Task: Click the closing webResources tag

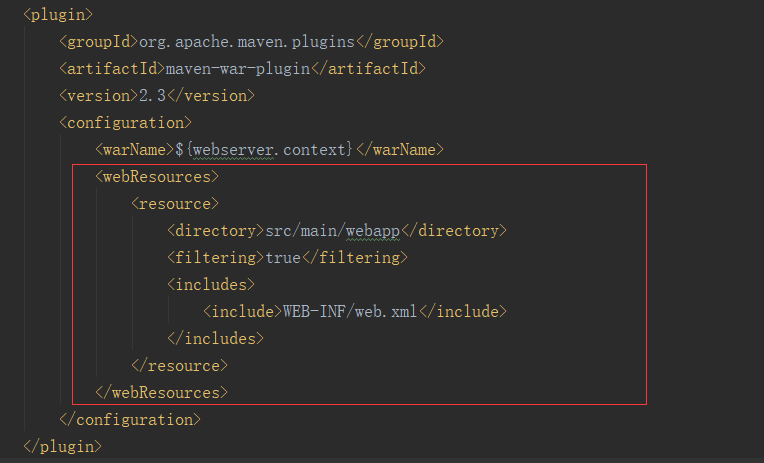Action: tap(161, 393)
